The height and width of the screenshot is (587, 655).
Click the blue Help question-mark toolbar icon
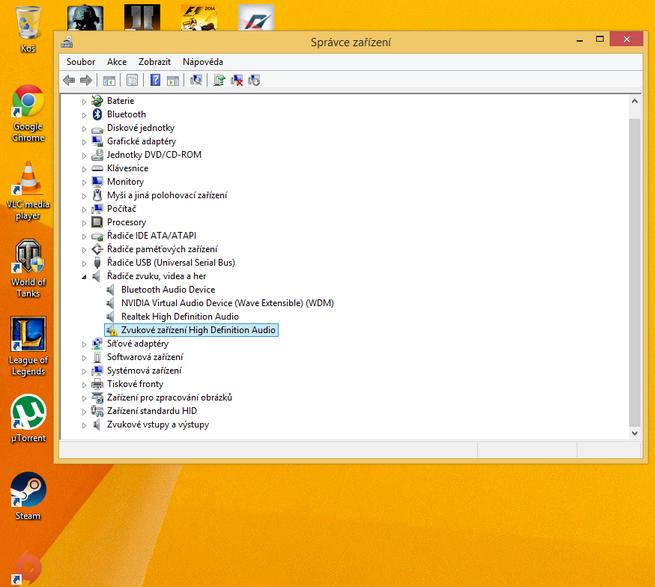pos(155,80)
